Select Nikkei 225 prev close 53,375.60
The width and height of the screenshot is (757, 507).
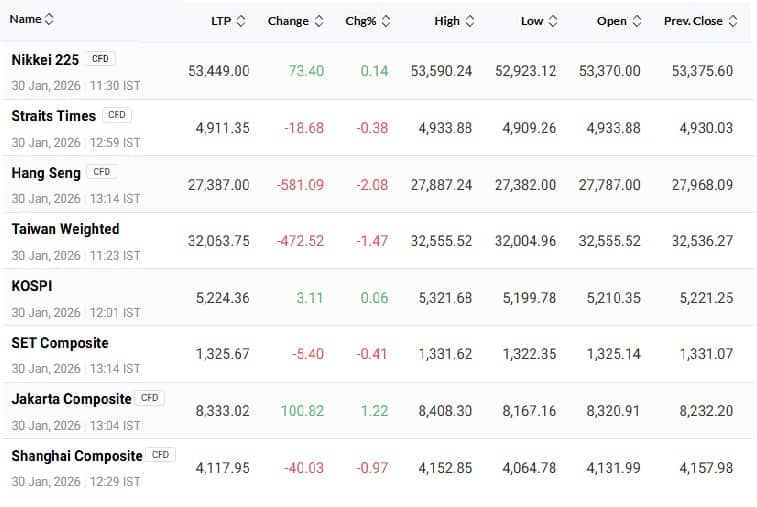(x=702, y=71)
